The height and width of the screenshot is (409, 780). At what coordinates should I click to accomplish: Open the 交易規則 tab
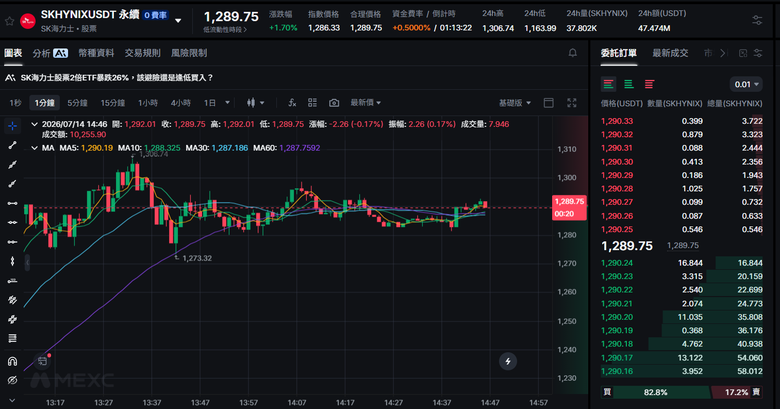coord(142,53)
